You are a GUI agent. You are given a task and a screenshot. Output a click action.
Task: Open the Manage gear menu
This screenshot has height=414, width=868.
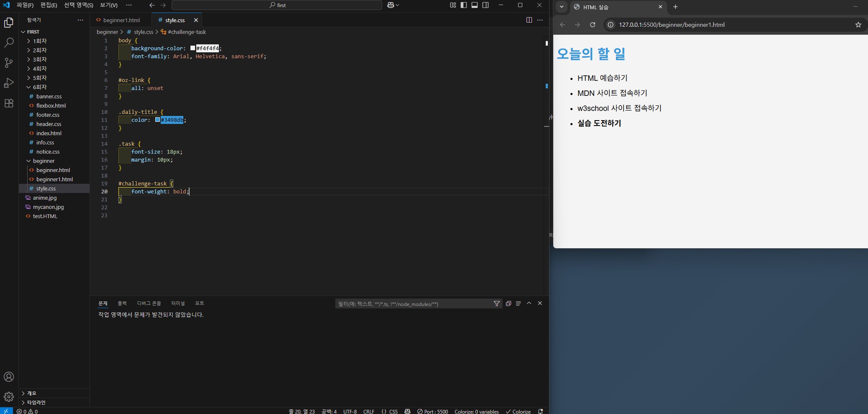pyautogui.click(x=9, y=396)
